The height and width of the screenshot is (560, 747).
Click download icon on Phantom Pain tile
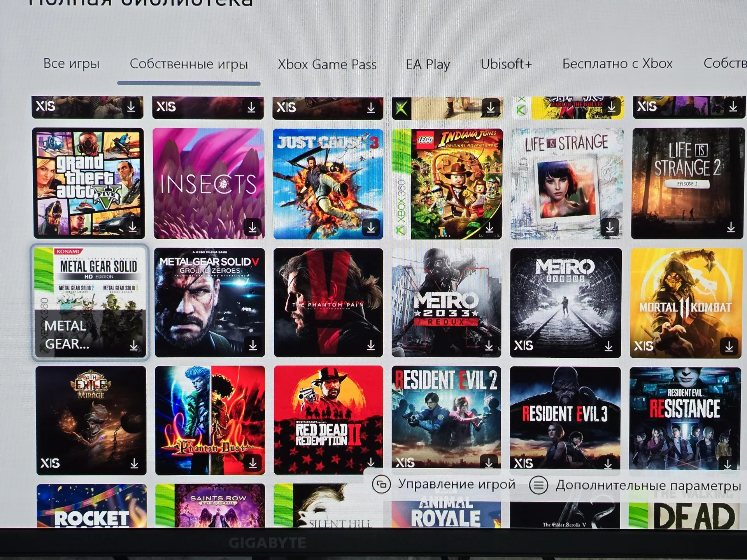pos(371,345)
